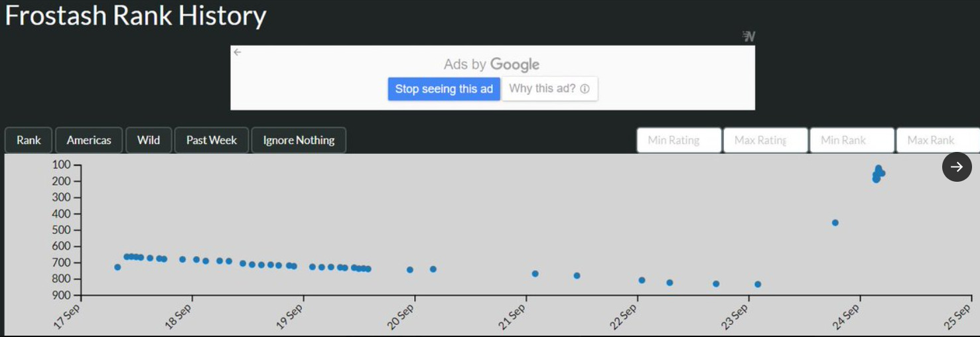
Task: Open the Ignore Nothing filter
Action: coord(299,140)
